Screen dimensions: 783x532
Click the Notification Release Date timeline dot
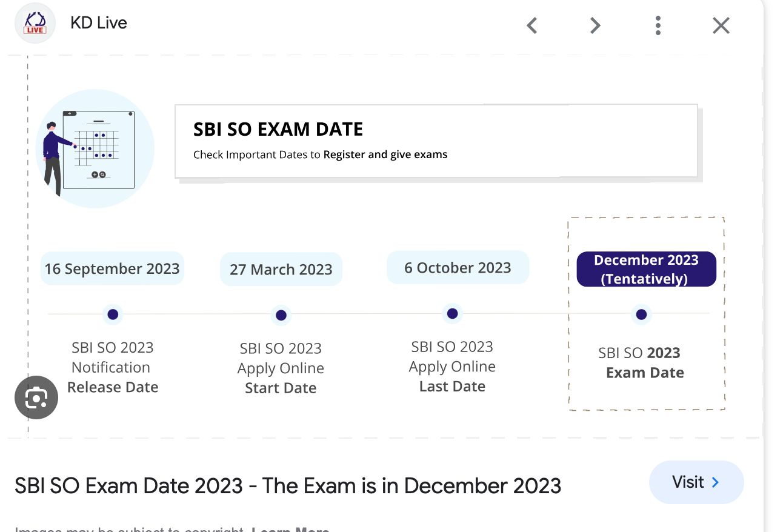point(113,314)
